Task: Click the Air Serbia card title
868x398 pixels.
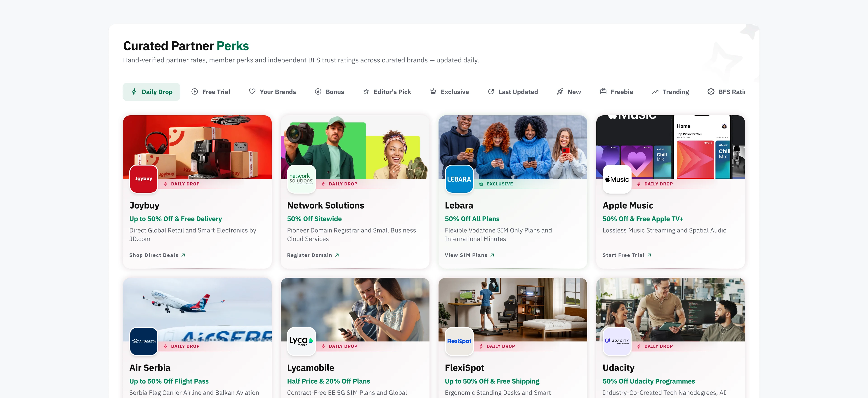Action: point(150,368)
